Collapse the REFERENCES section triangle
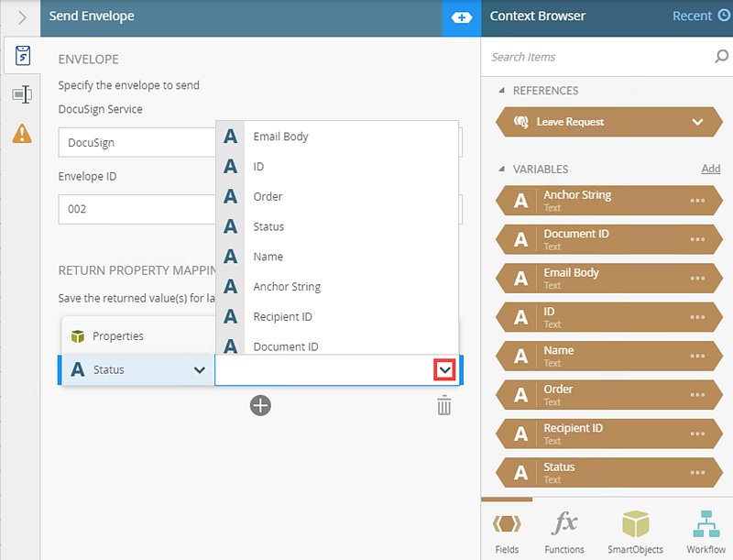Viewport: 733px width, 560px height. [501, 90]
